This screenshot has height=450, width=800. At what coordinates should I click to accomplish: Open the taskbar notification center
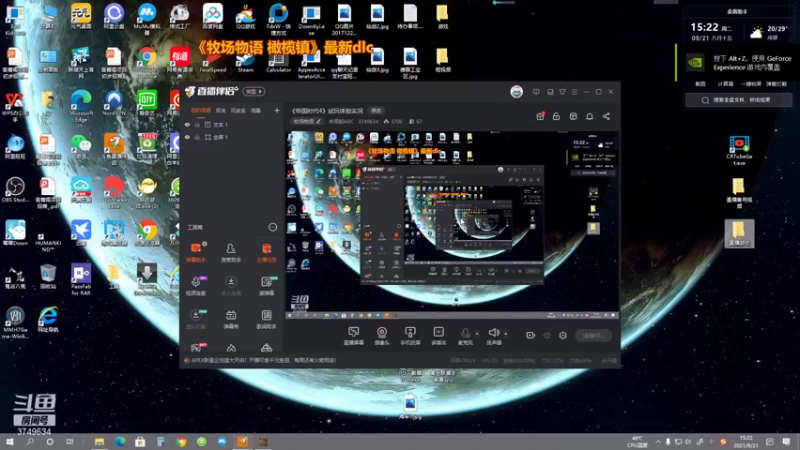pos(786,442)
